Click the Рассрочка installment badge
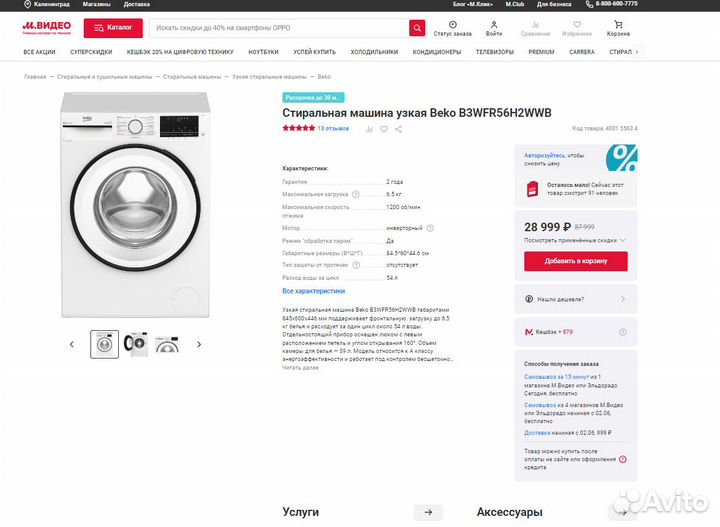The image size is (720, 527). [x=313, y=97]
